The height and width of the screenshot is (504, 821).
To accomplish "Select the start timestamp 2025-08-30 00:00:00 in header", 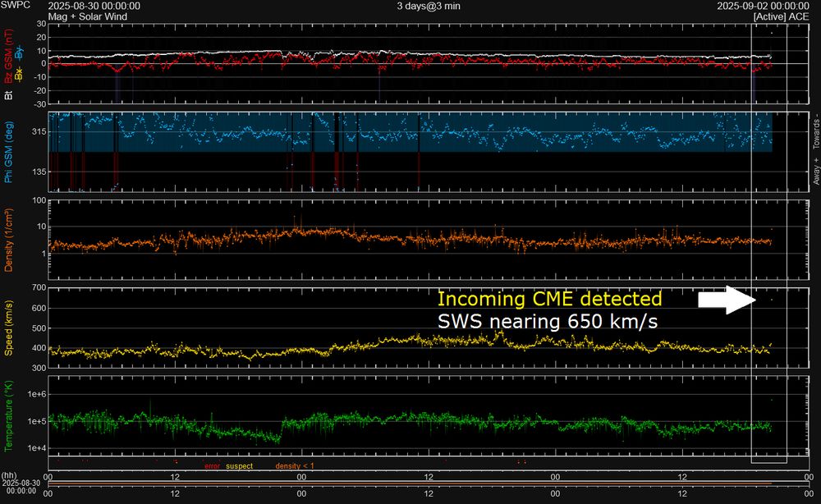I will pyautogui.click(x=94, y=7).
